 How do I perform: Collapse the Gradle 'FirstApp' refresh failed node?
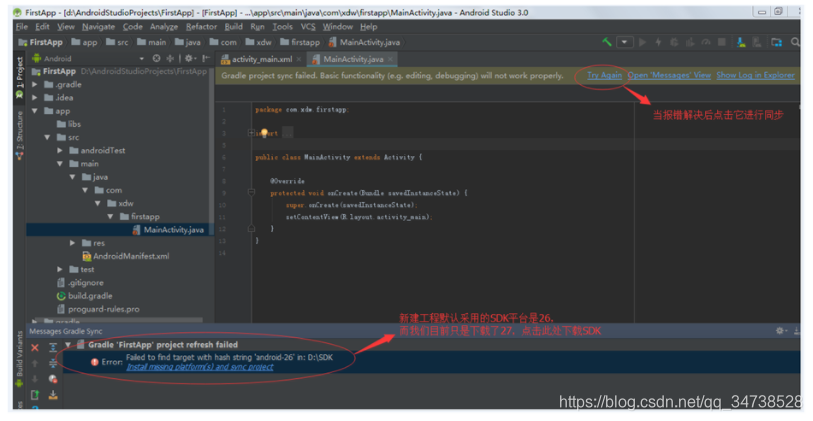68,344
